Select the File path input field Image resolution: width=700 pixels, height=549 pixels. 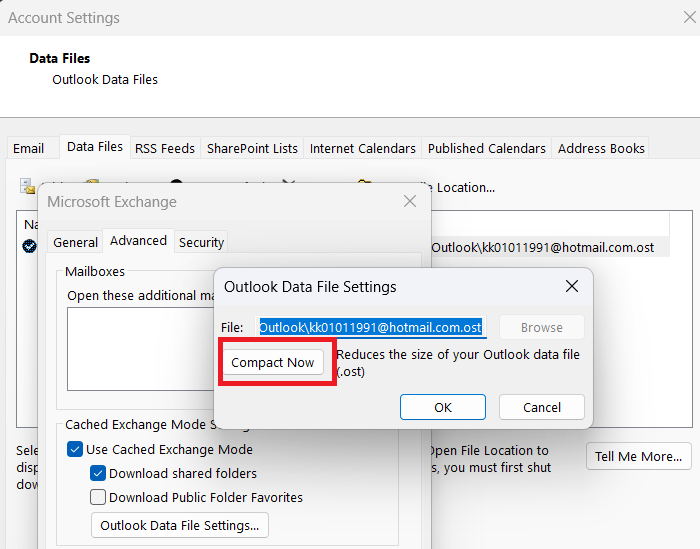[371, 327]
